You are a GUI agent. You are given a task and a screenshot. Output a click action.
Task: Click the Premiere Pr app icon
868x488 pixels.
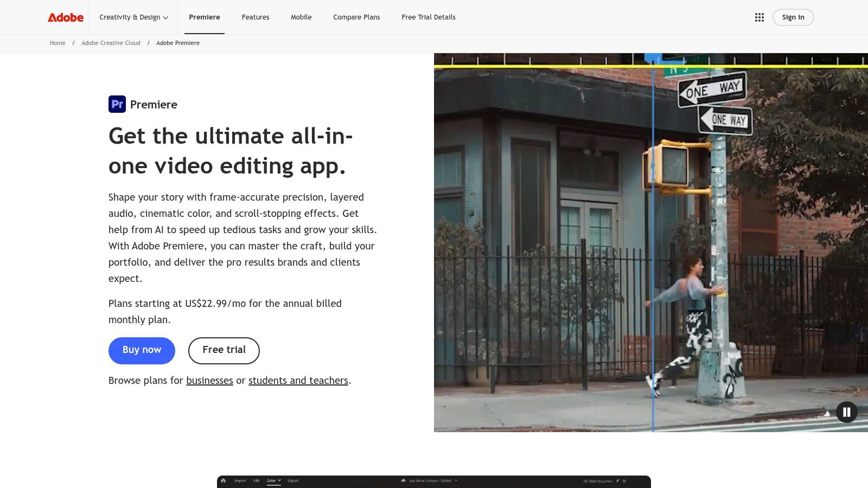click(x=117, y=104)
